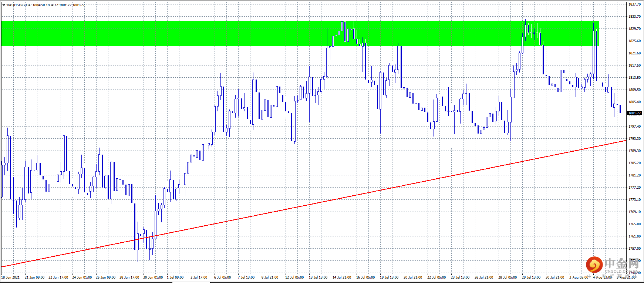The image size is (644, 283).
Task: Open the chart menu triangle beside XAUUSD-S
Action: pyautogui.click(x=4, y=5)
